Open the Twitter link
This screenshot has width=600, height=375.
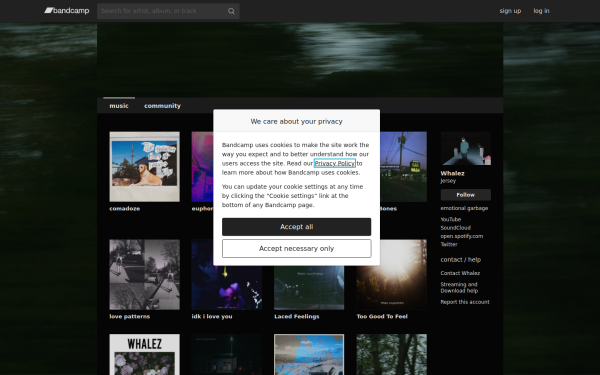point(449,244)
